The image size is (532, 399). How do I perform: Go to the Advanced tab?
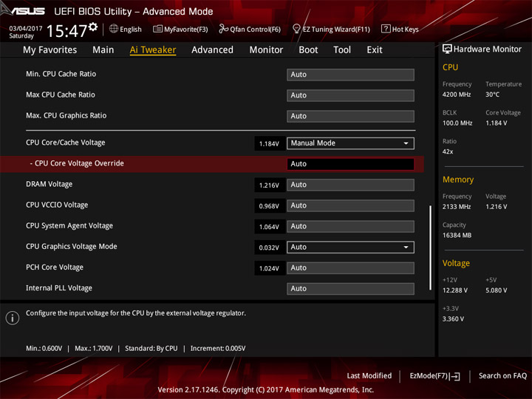212,50
